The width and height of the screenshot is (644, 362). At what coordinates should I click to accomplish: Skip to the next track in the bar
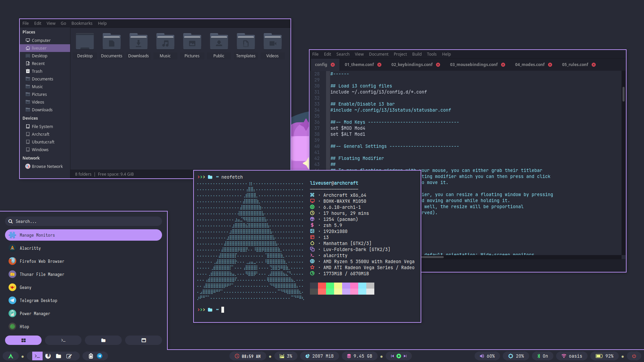pyautogui.click(x=405, y=356)
